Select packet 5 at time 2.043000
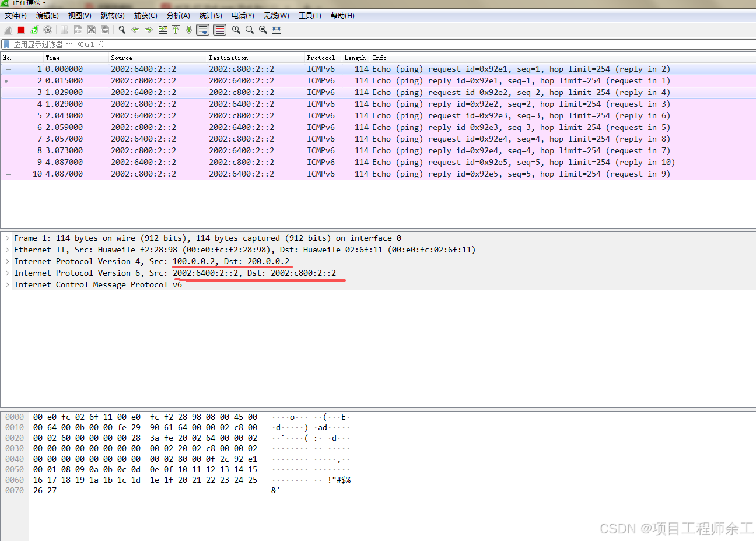This screenshot has height=541, width=756. [378, 116]
